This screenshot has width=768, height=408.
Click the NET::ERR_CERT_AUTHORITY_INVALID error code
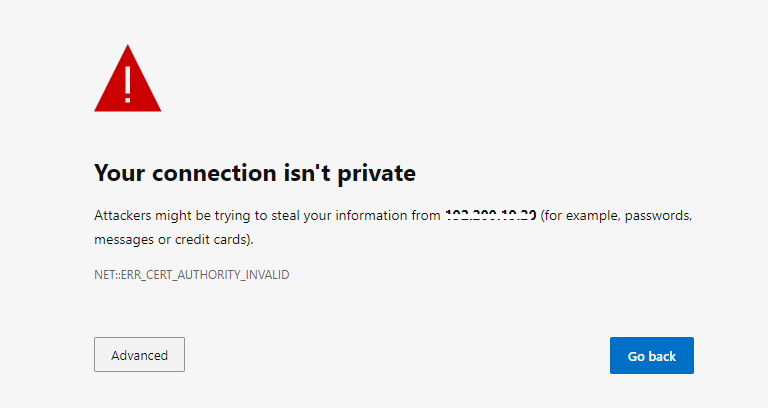pyautogui.click(x=191, y=274)
